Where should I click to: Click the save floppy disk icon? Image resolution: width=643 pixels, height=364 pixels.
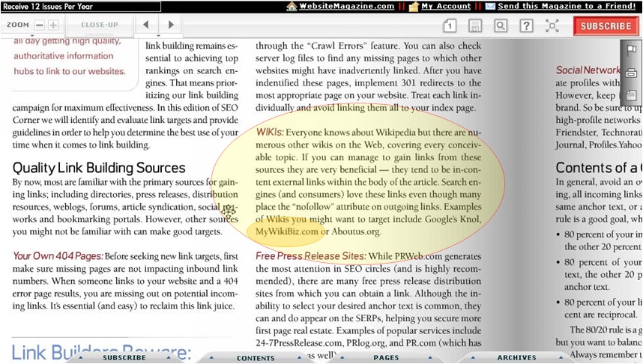coord(474,26)
